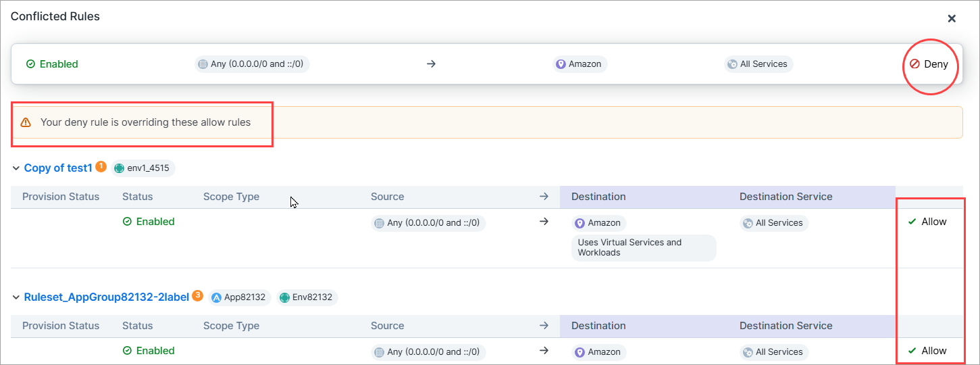This screenshot has width=980, height=365.
Task: Click Amazon destination in Copy of test1 rule row
Action: tap(599, 223)
